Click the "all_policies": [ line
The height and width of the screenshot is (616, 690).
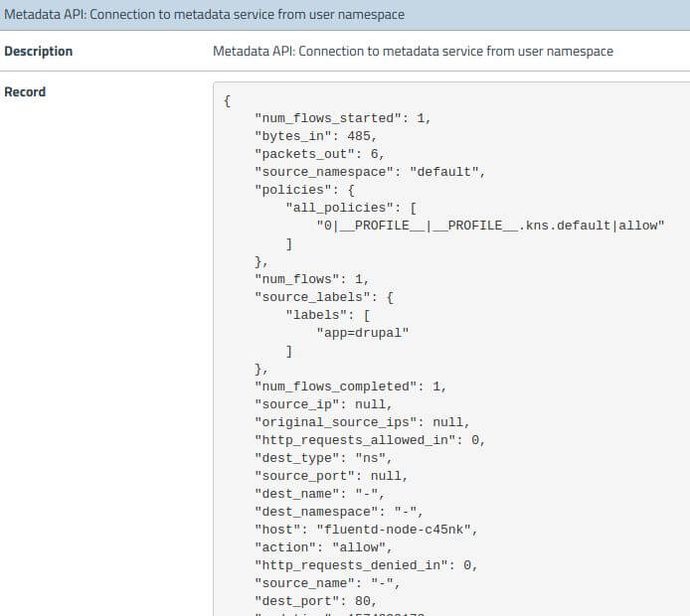tap(351, 208)
